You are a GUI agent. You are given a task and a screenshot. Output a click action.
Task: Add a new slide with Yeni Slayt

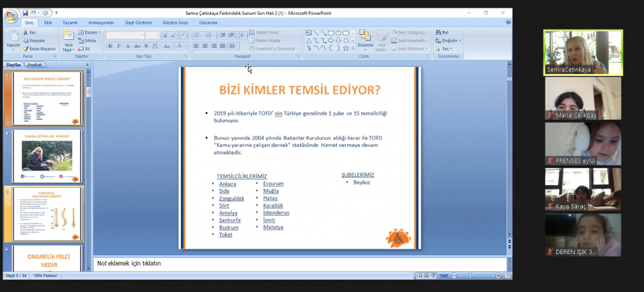(69, 41)
